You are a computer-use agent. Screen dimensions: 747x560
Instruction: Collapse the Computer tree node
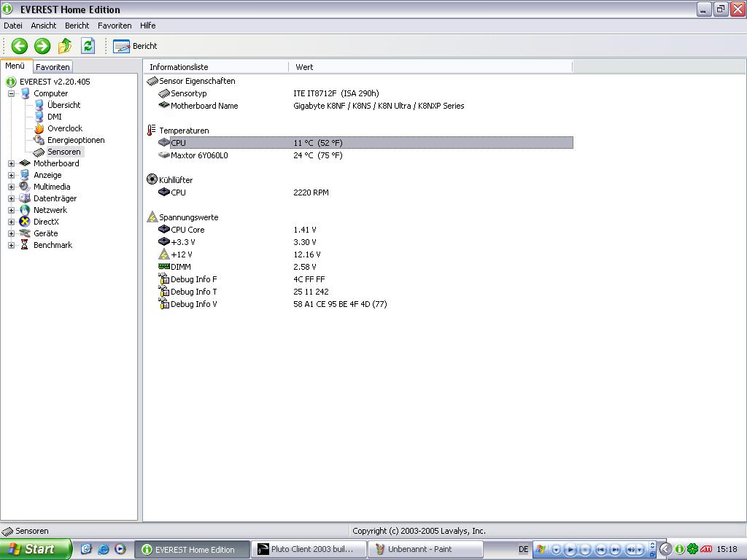[11, 93]
